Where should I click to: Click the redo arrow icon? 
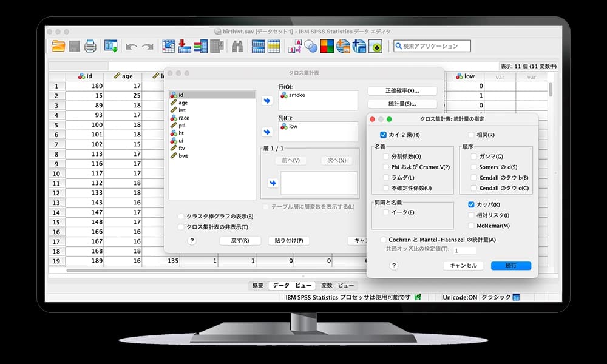[x=148, y=47]
